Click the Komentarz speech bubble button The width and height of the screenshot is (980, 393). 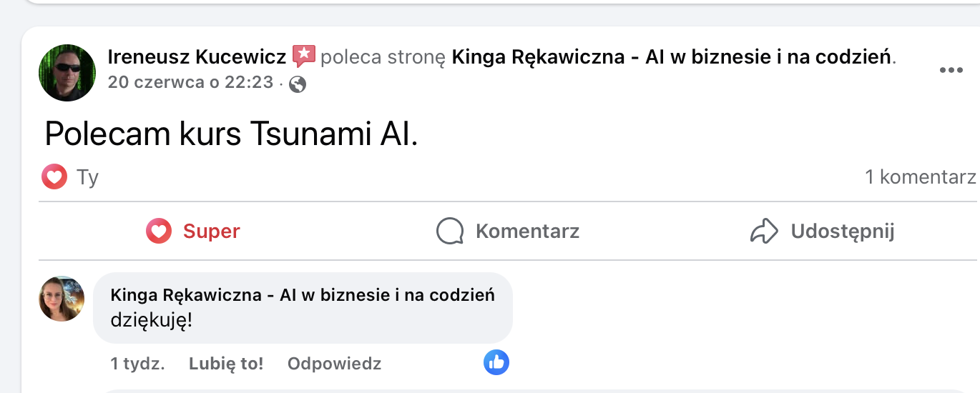[x=508, y=232]
